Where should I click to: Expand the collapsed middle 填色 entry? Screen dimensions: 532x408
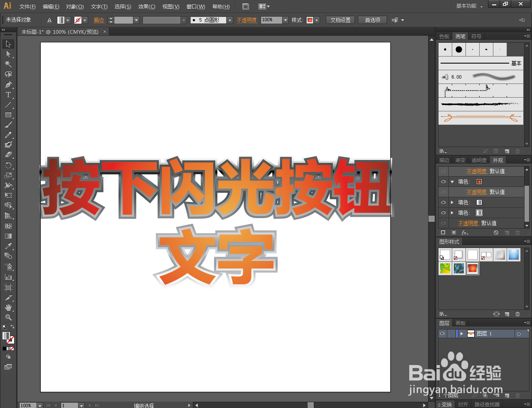452,202
